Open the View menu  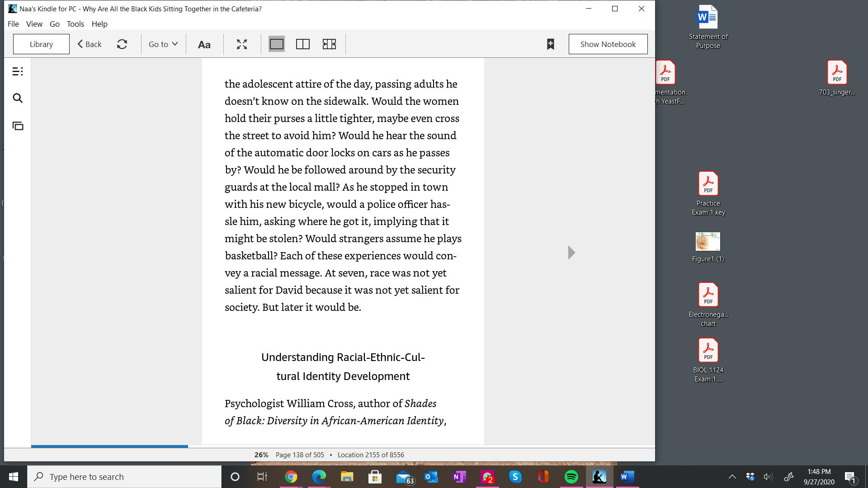34,24
